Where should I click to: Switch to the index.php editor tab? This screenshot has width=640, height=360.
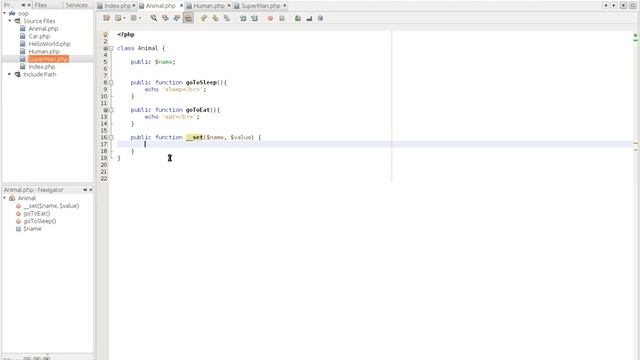click(117, 6)
